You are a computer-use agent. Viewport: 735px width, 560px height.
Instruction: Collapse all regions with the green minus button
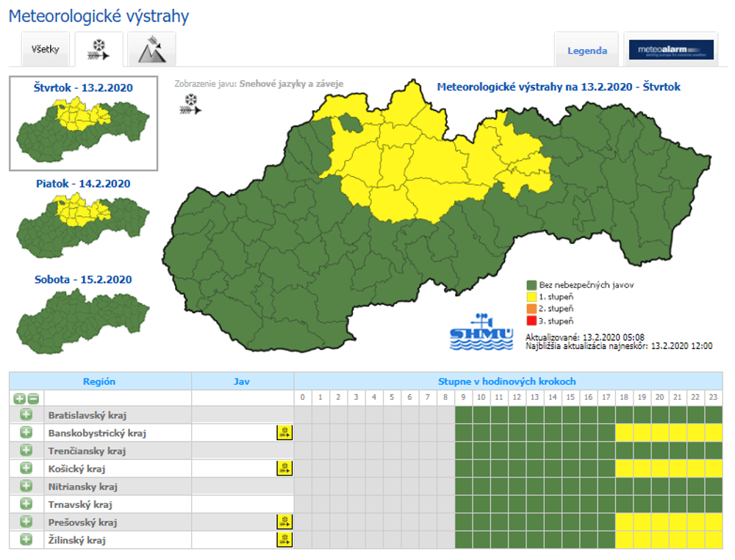point(33,398)
